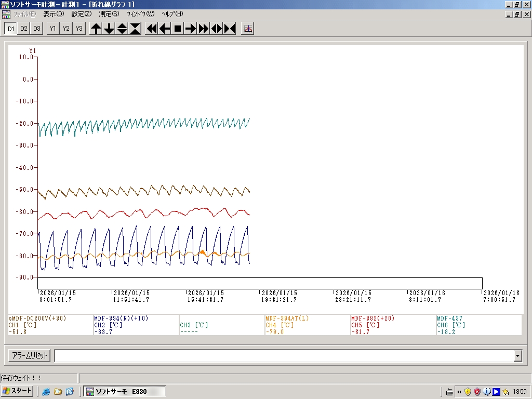
Task: Expand the Y-axis with the up-down arrows icon
Action: pos(122,29)
